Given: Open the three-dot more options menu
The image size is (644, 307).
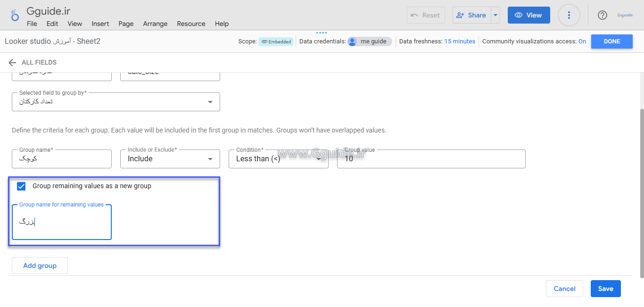Looking at the screenshot, I should (x=569, y=15).
